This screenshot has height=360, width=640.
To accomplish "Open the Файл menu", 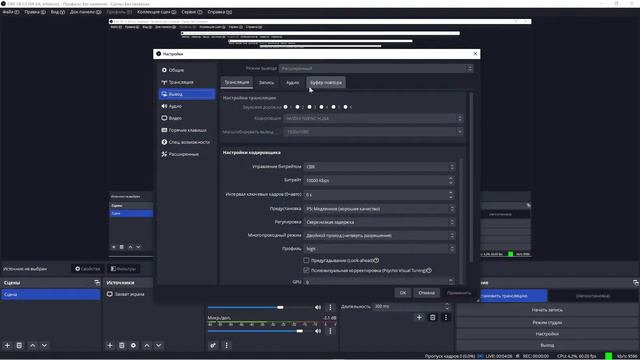I will click(x=11, y=12).
